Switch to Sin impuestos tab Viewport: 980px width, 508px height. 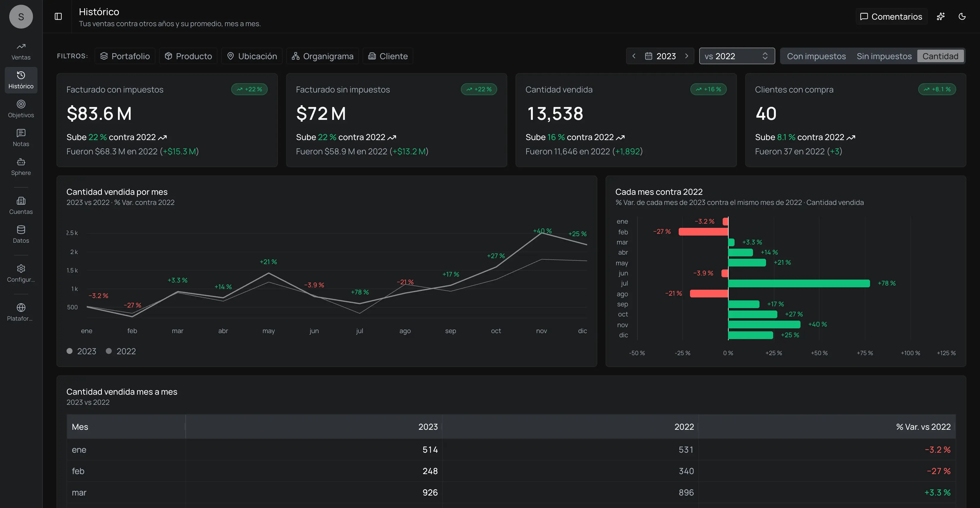pyautogui.click(x=884, y=56)
